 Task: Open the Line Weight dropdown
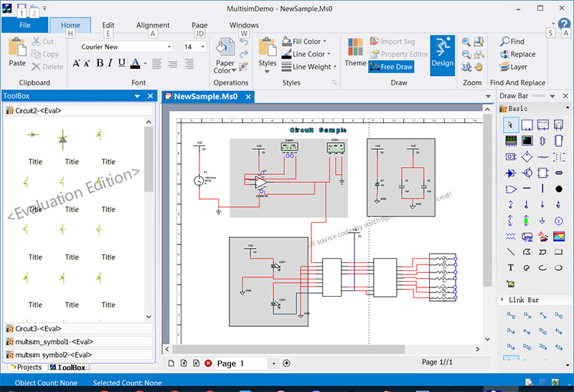point(335,67)
